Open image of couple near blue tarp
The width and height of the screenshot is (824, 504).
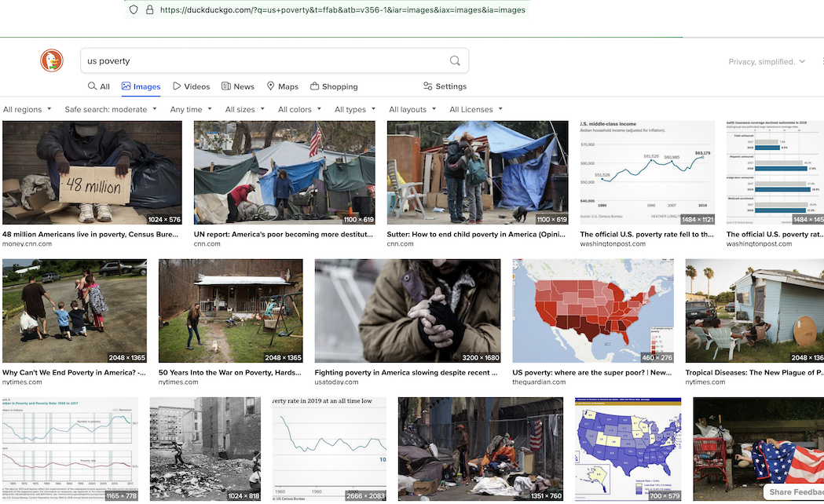(477, 173)
